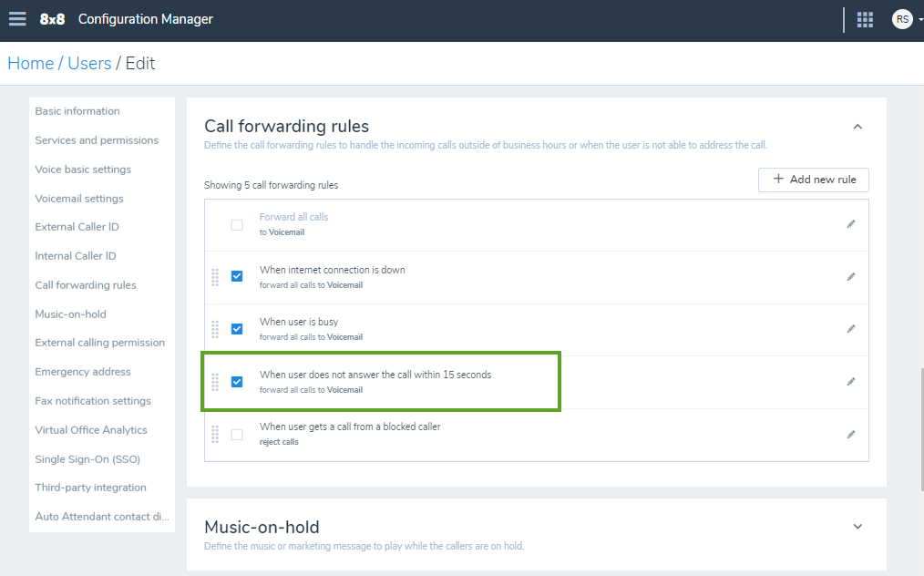This screenshot has width=924, height=576.
Task: Go to Voicemail settings in sidebar
Action: coord(79,199)
